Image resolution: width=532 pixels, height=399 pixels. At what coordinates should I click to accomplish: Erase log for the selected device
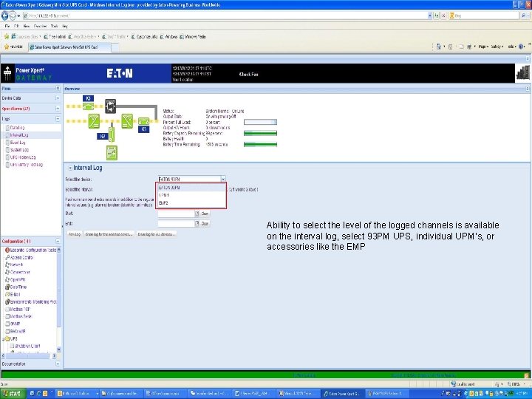[109, 234]
